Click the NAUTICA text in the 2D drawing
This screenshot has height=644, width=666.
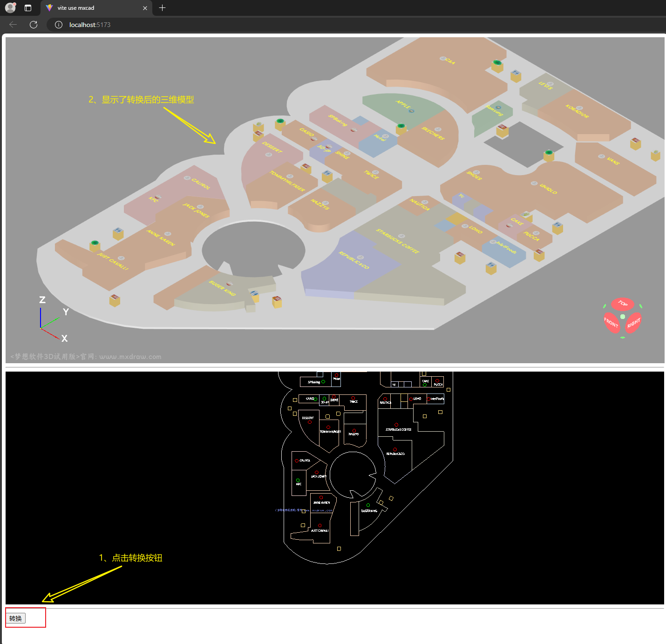coord(386,402)
